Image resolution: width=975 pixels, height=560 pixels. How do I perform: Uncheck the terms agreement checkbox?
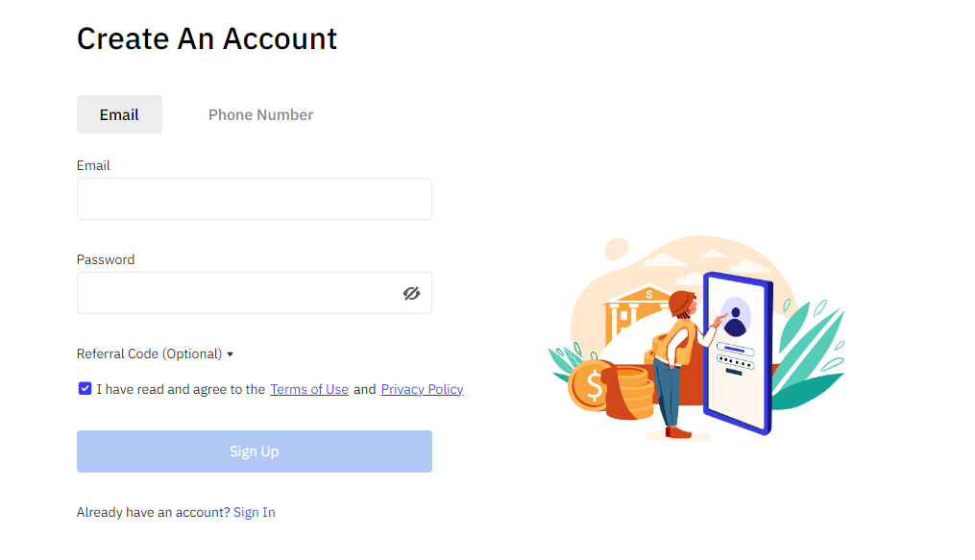coord(85,388)
